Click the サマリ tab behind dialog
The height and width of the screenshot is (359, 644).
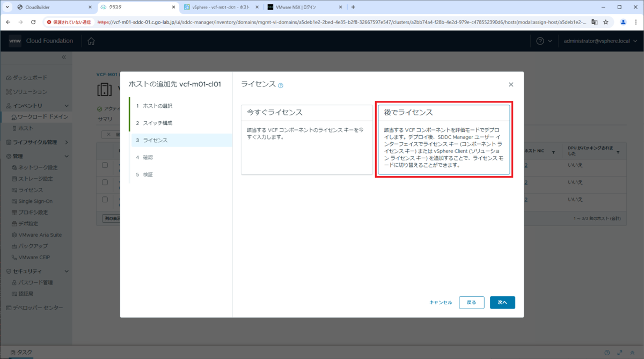coord(105,119)
